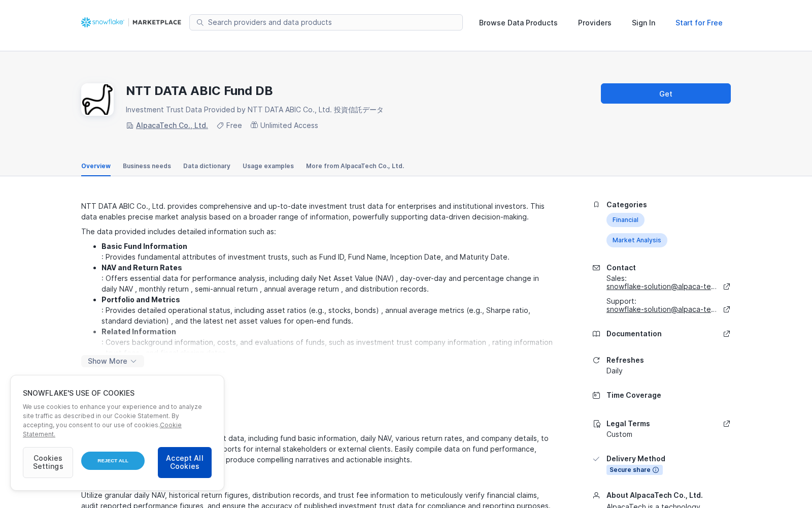This screenshot has width=812, height=508.
Task: Open the Business needs tab
Action: [x=147, y=166]
